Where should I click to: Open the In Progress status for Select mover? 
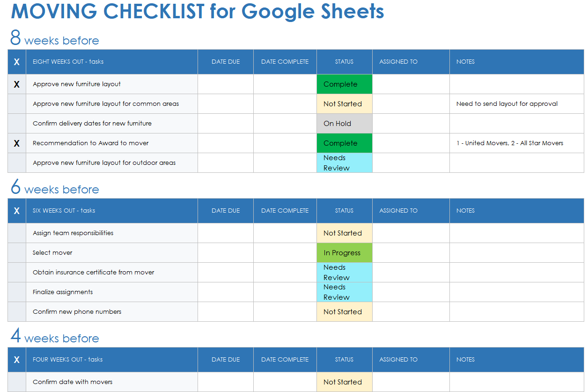click(344, 253)
